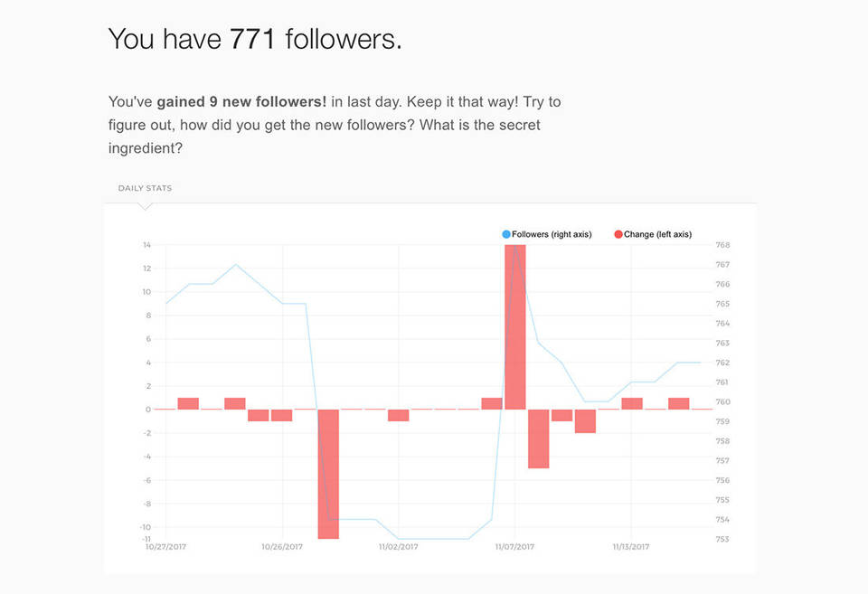868x594 pixels.
Task: Click the -11 label on left axis
Action: coord(145,539)
